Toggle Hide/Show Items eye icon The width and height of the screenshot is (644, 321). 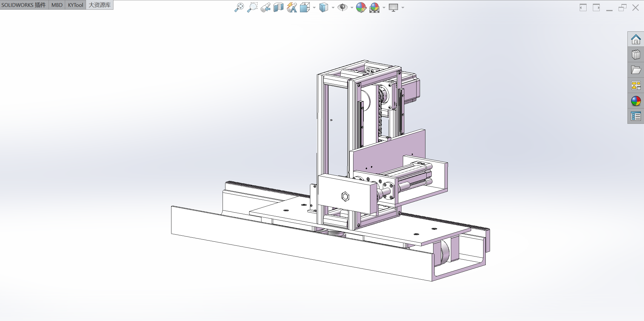tap(342, 7)
